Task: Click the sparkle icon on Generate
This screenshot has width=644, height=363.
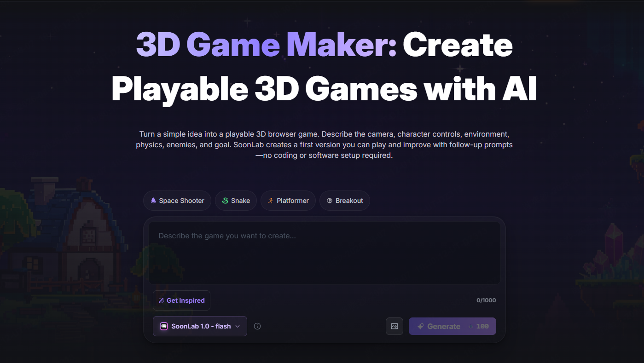Action: pos(420,326)
